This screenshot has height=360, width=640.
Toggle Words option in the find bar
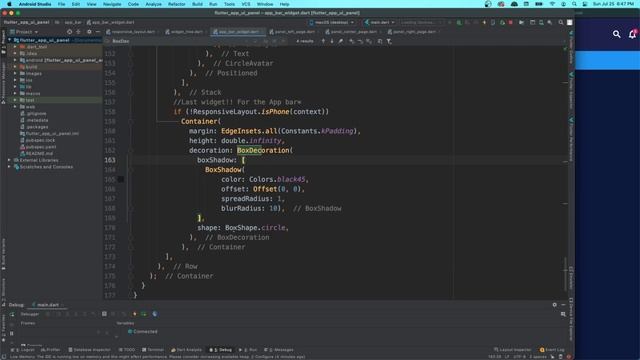(x=275, y=41)
